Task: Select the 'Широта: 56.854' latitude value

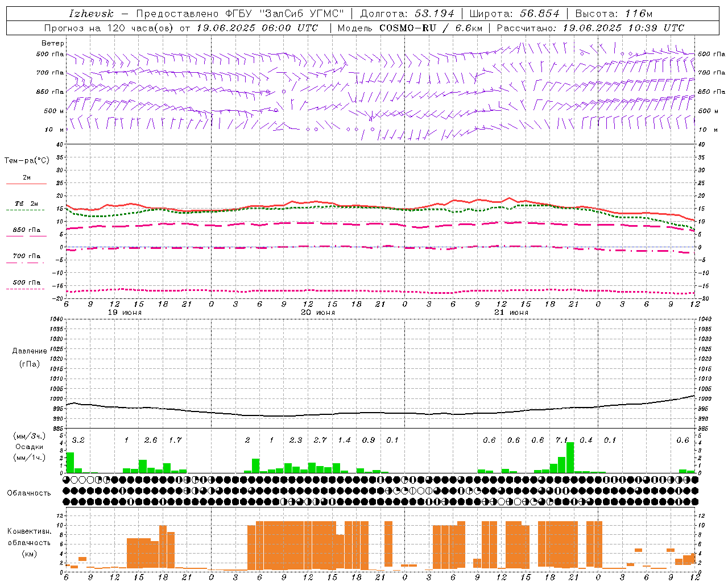Action: [x=514, y=14]
